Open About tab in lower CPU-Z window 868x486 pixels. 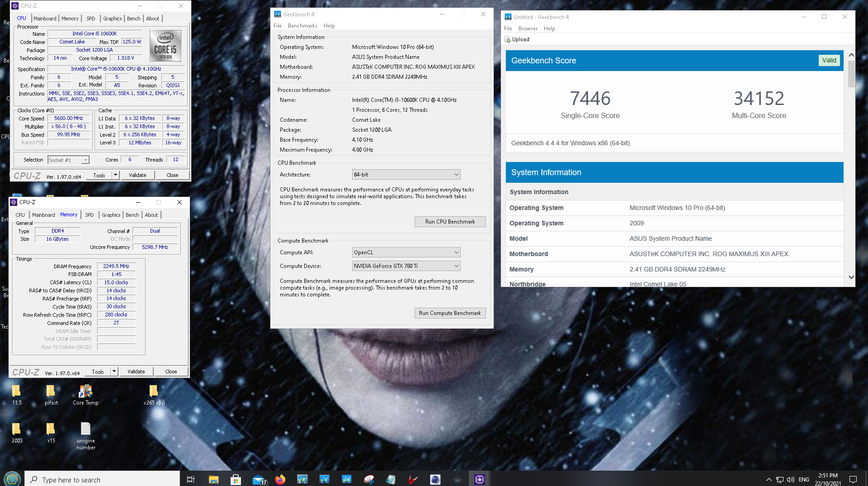[x=151, y=215]
